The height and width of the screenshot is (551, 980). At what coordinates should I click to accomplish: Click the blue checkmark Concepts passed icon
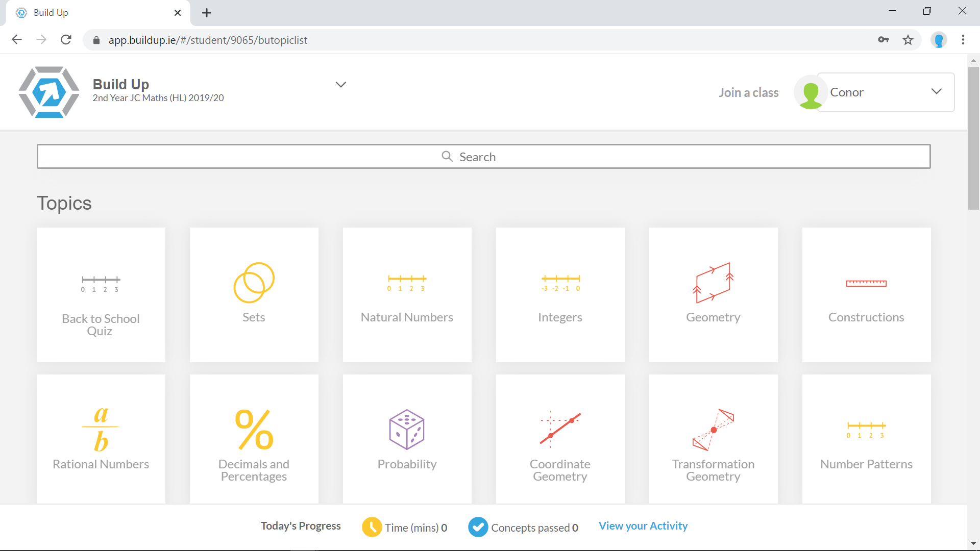click(478, 527)
